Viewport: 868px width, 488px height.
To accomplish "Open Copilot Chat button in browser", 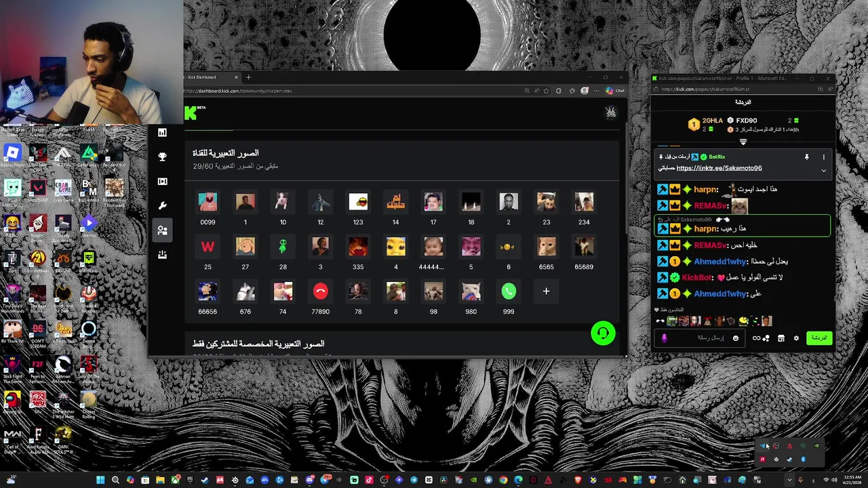I will 615,91.
